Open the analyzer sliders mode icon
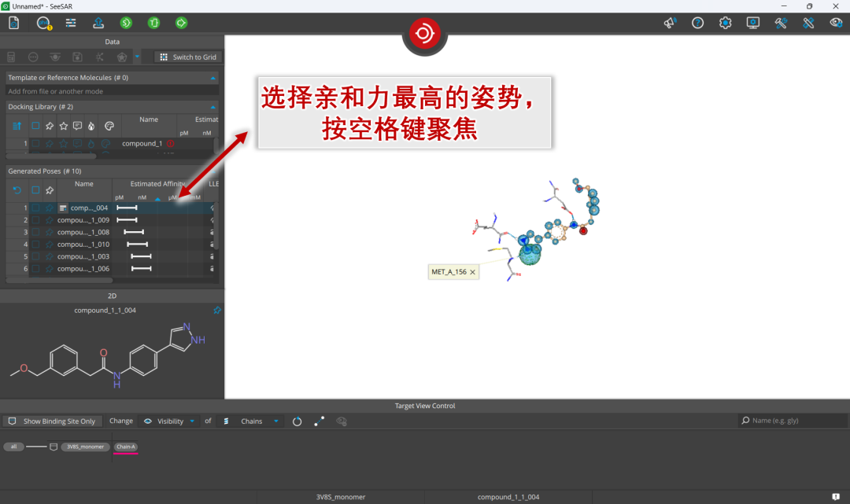 pos(71,23)
